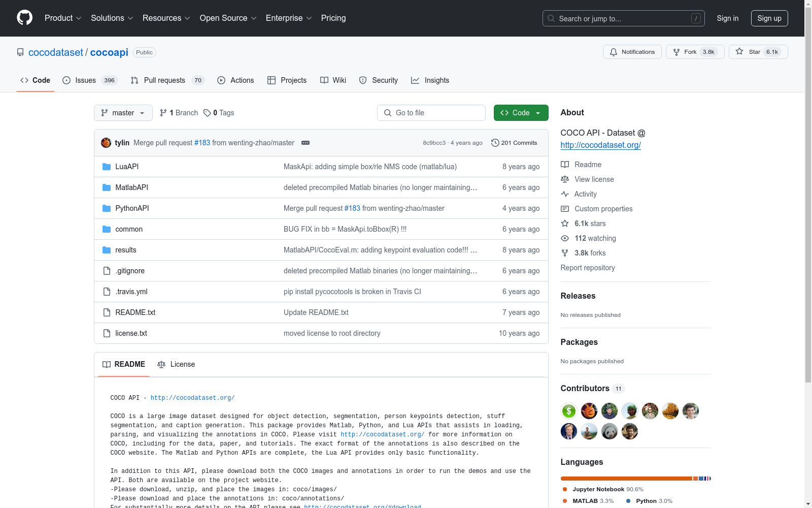
Task: Open the Security tab
Action: (x=379, y=80)
